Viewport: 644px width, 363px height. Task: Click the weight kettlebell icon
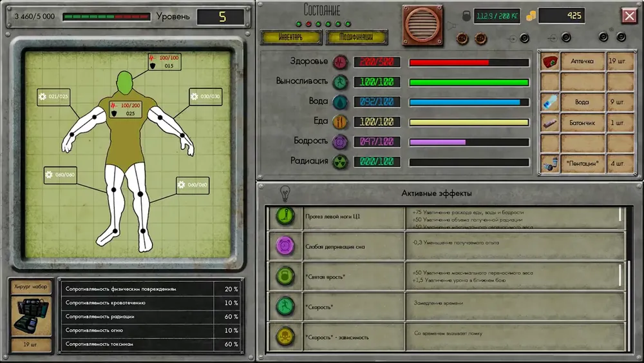pos(466,16)
